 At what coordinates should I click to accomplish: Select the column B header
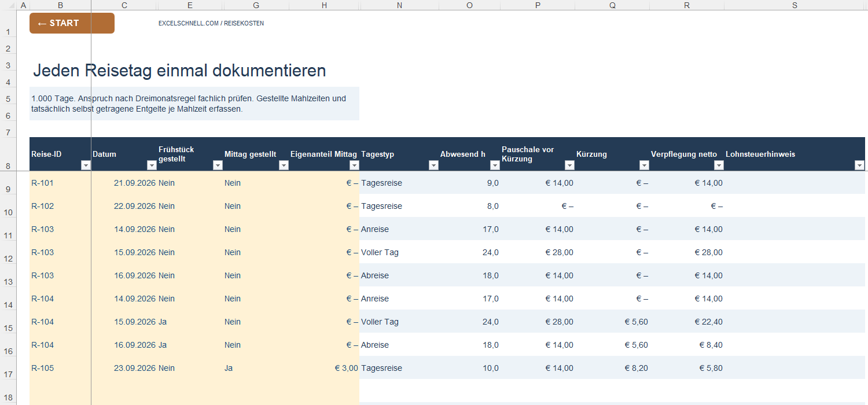pos(60,5)
